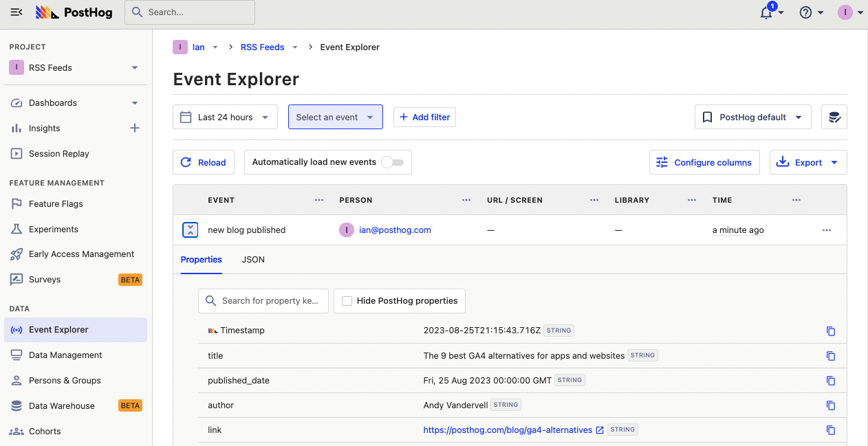Open the posthog.com/blog/ga4-alternatives link
Screen dimensions: 868x446
click(x=508, y=430)
